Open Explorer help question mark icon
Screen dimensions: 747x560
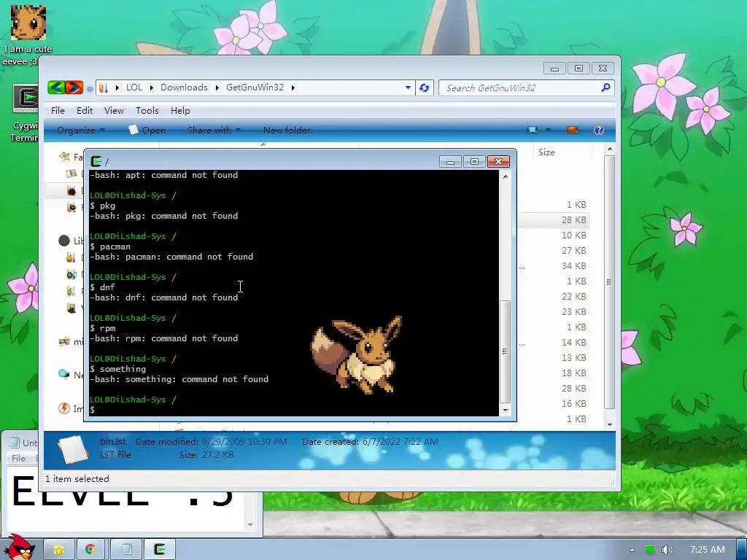click(599, 130)
